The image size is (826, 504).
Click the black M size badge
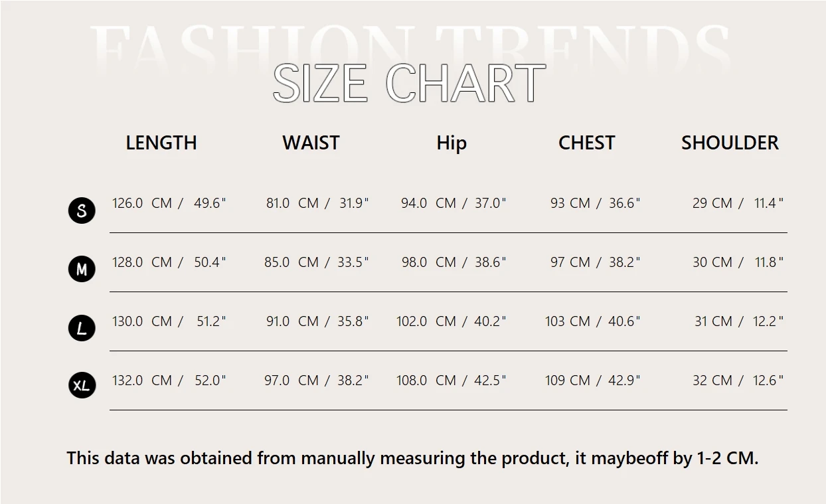click(x=82, y=269)
